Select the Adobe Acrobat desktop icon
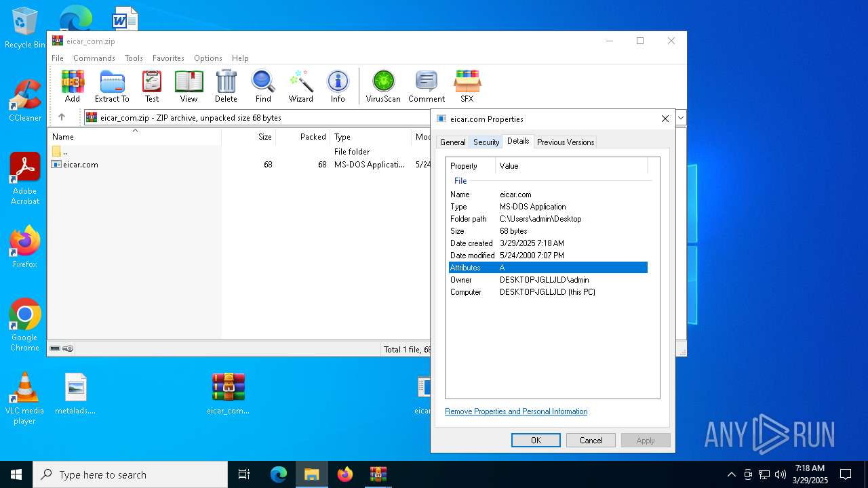Image resolution: width=868 pixels, height=488 pixels. (x=25, y=178)
